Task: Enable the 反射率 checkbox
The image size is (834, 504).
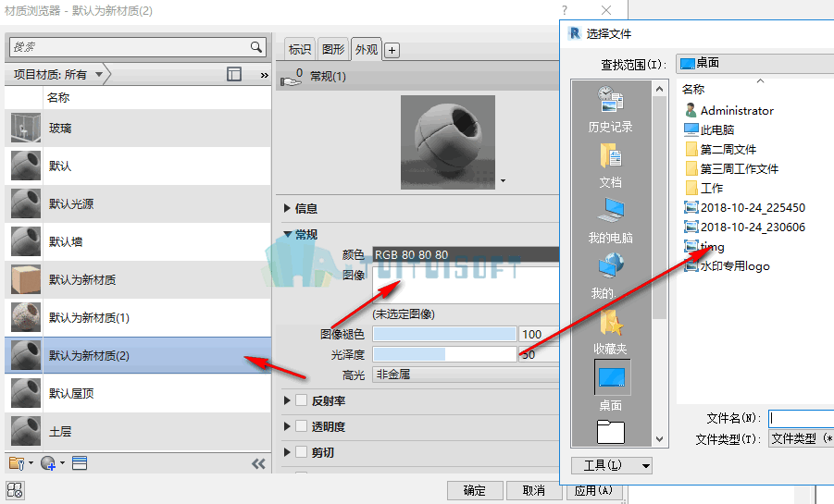Action: [301, 400]
